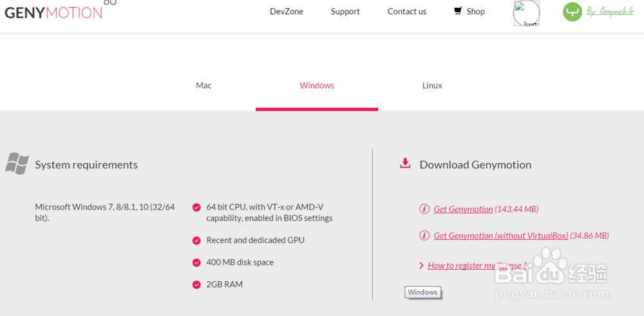Click the System requirements heading
The width and height of the screenshot is (644, 316).
pos(86,164)
